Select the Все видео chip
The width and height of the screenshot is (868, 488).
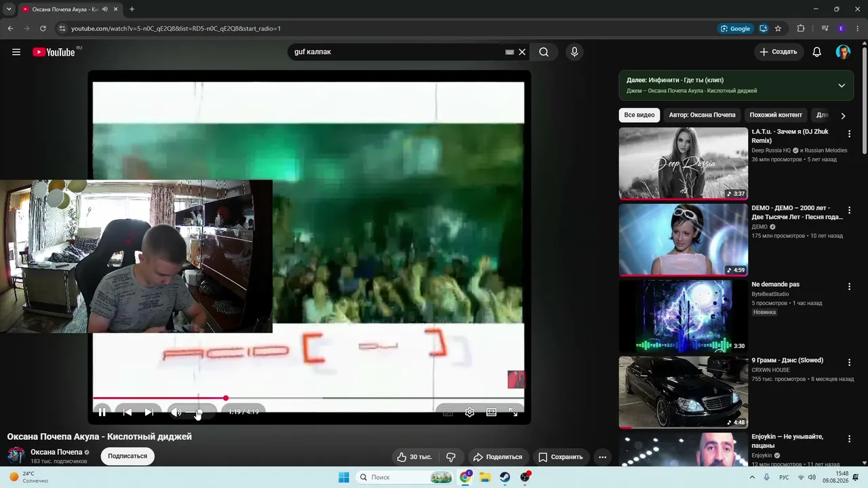(x=639, y=115)
